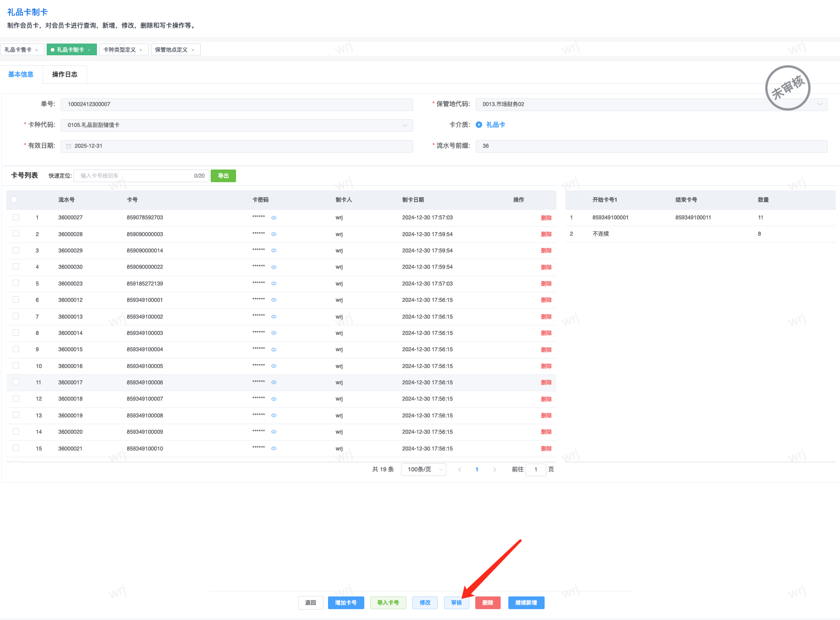Reveal password for card 859078592703
The width and height of the screenshot is (840, 620).
coord(274,218)
